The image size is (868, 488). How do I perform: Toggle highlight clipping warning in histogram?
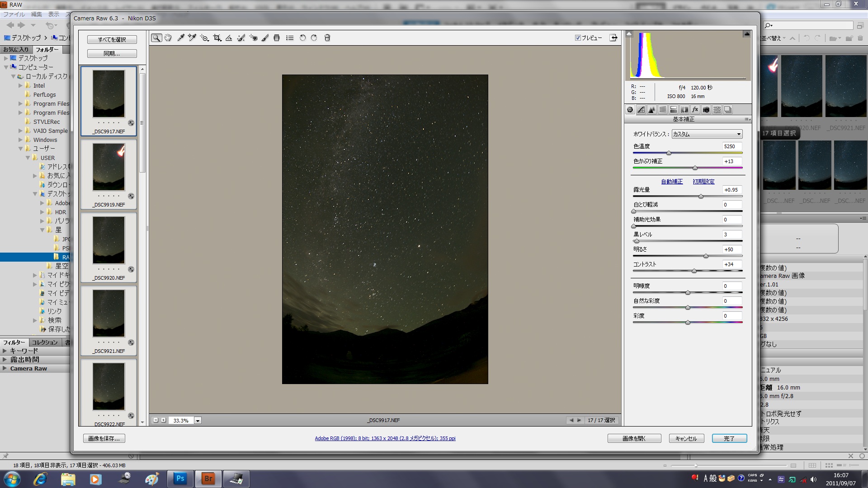pos(746,34)
